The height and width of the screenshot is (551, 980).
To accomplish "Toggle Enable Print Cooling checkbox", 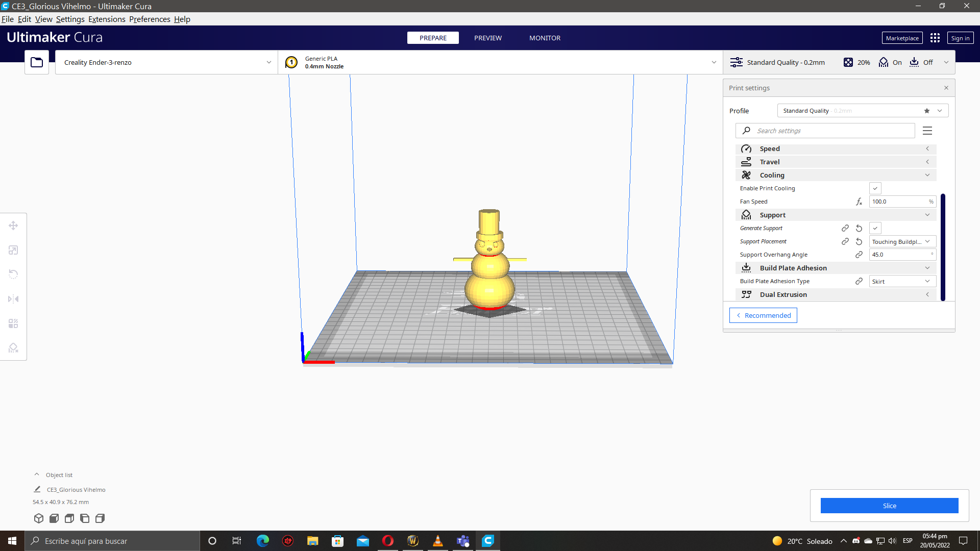I will 875,188.
